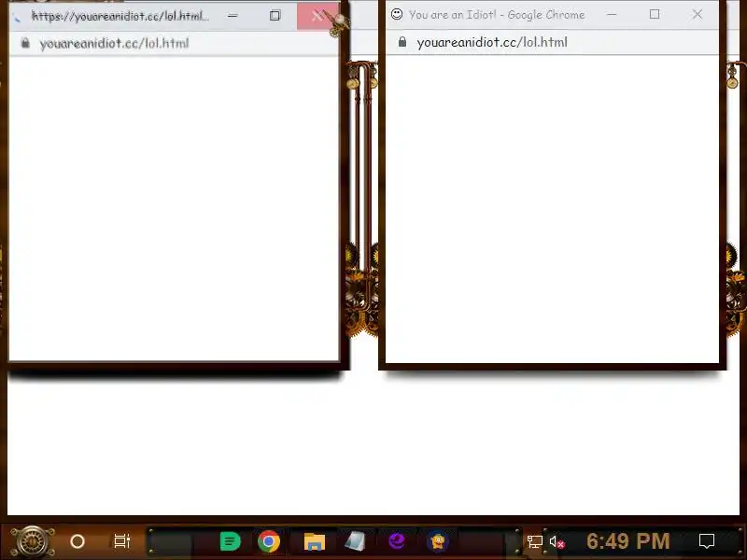
Task: Select youareanidiot.cc URL in right window
Action: (492, 42)
